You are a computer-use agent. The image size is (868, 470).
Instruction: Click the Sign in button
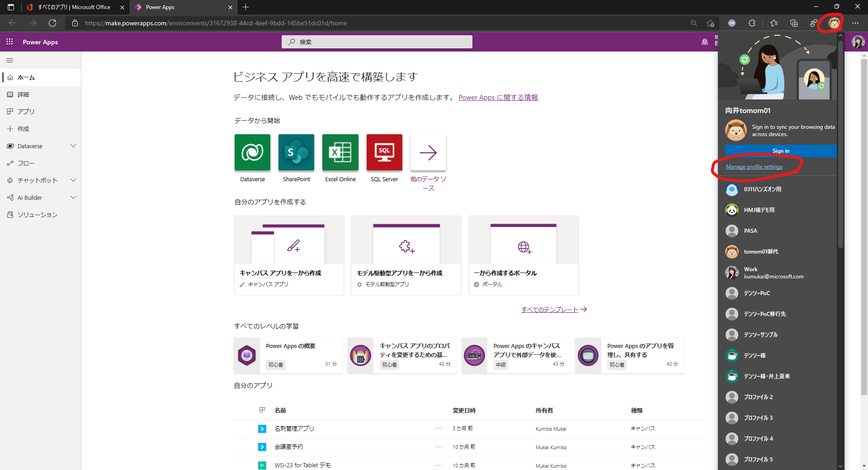[781, 151]
